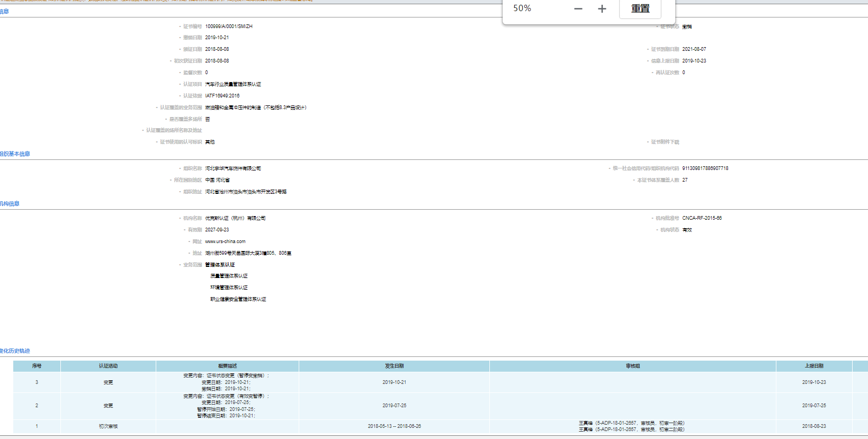Viewport: 868px width, 439px height.
Task: Click the 发生日期 cell 2019-07-25
Action: tap(395, 406)
